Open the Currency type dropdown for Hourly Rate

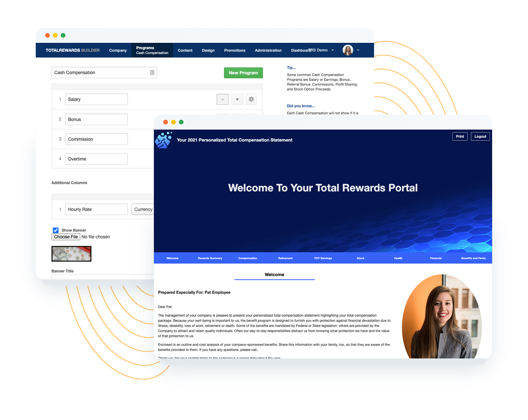[x=143, y=209]
